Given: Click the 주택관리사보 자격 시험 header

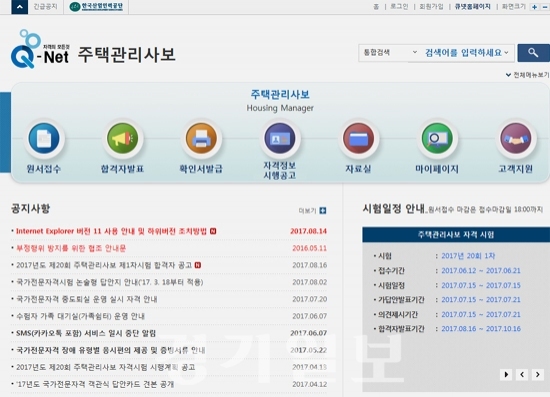Looking at the screenshot, I should click(x=456, y=235).
